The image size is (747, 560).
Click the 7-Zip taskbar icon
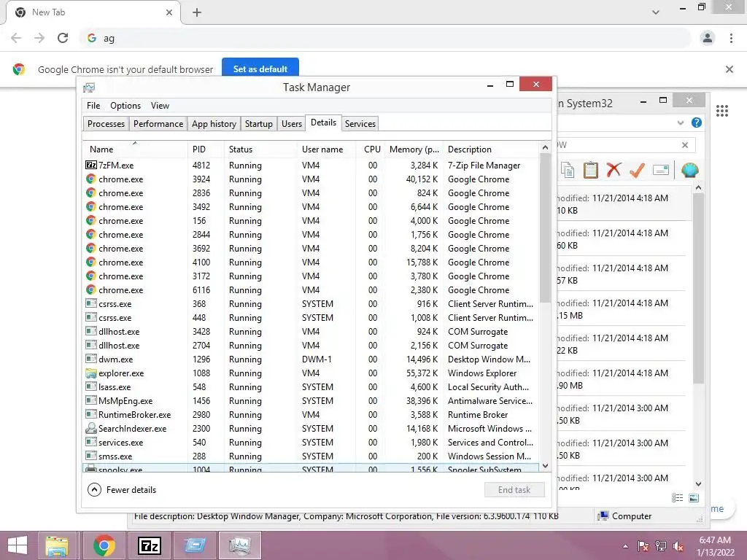(150, 545)
